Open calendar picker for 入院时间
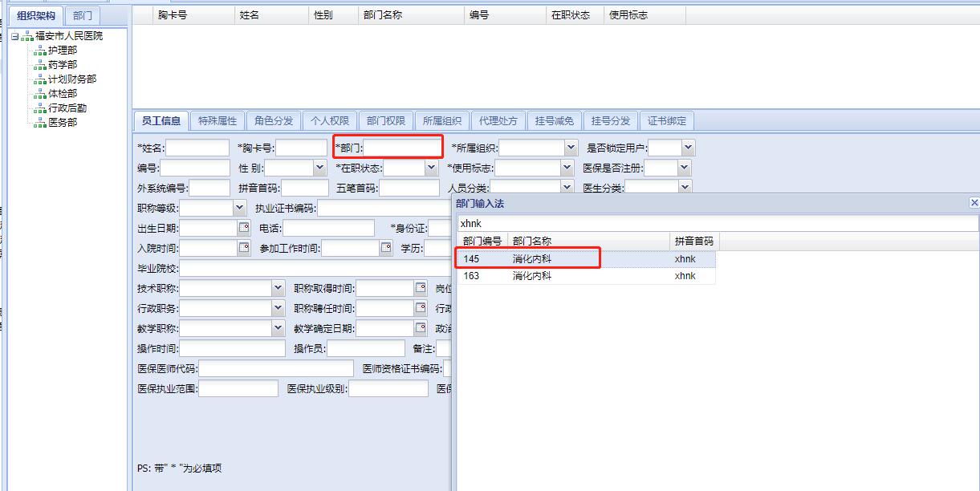The height and width of the screenshot is (491, 980). [244, 248]
